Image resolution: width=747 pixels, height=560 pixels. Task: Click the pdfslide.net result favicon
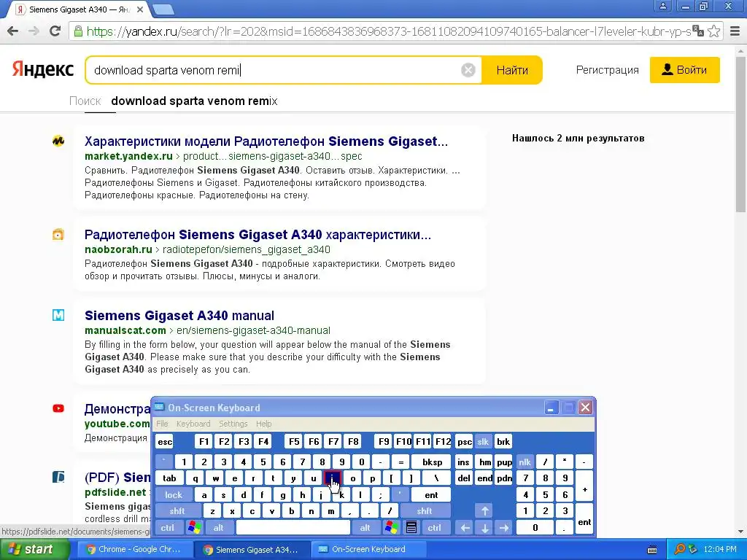click(58, 477)
